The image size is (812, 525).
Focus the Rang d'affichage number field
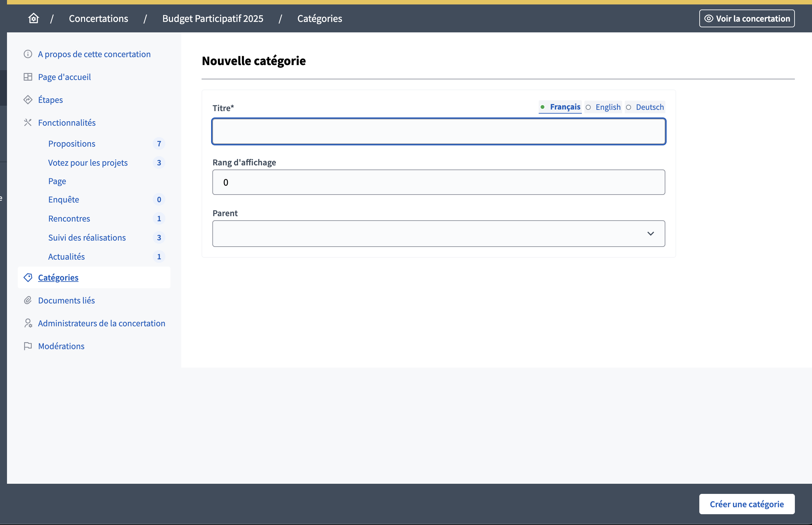tap(438, 183)
